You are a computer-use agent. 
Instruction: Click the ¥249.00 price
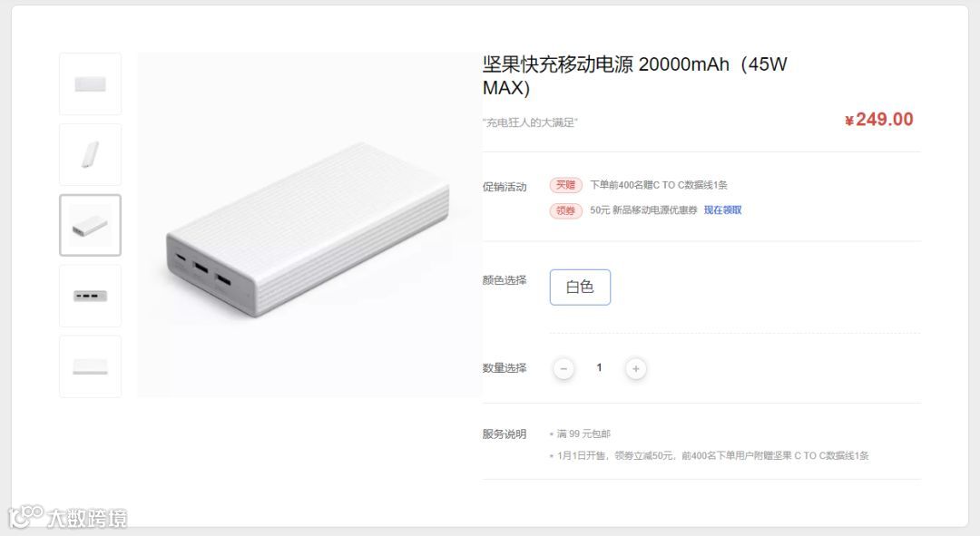coord(878,120)
